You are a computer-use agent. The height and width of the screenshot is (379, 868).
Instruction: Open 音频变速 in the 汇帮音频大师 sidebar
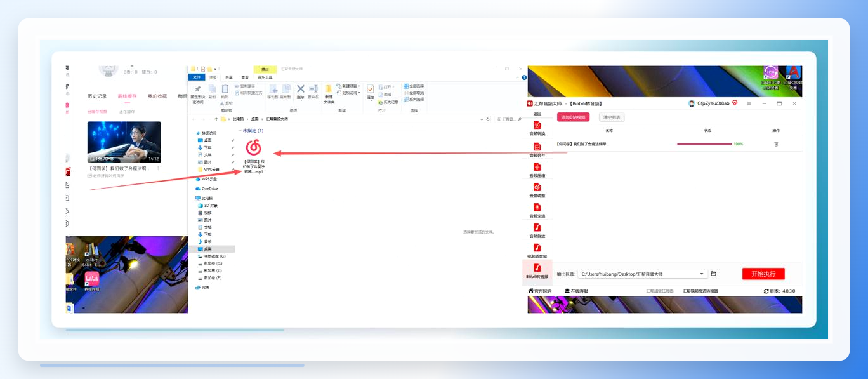click(537, 209)
